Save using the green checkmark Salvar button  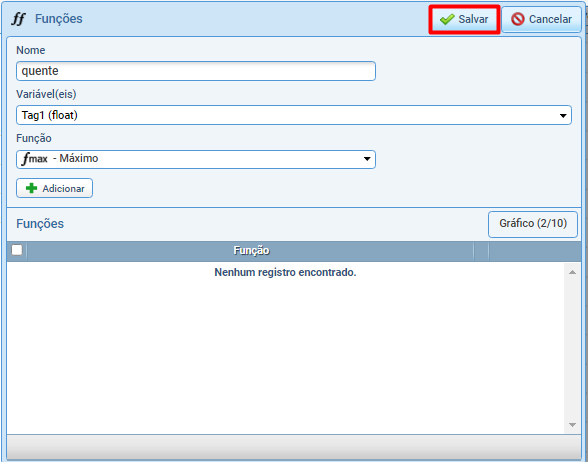tap(464, 19)
